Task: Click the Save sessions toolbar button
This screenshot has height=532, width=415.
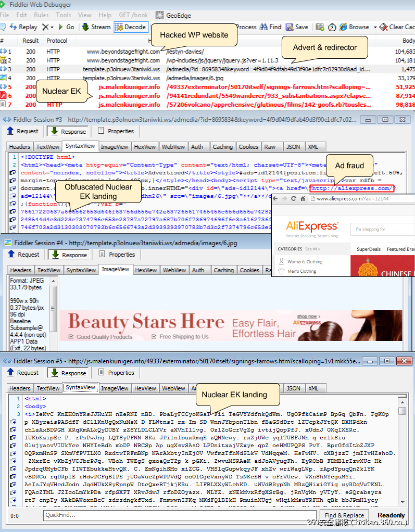Action: (x=297, y=27)
